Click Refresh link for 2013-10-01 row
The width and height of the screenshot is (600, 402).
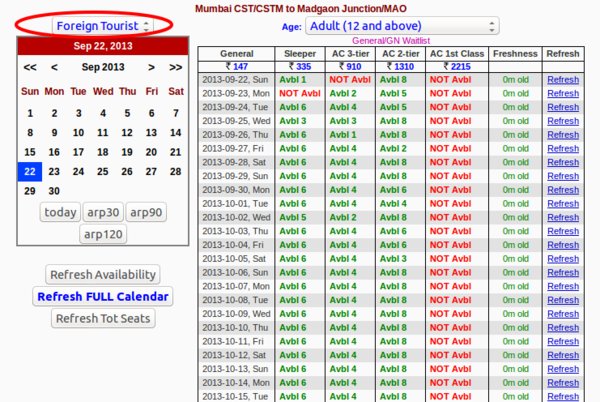click(x=562, y=203)
